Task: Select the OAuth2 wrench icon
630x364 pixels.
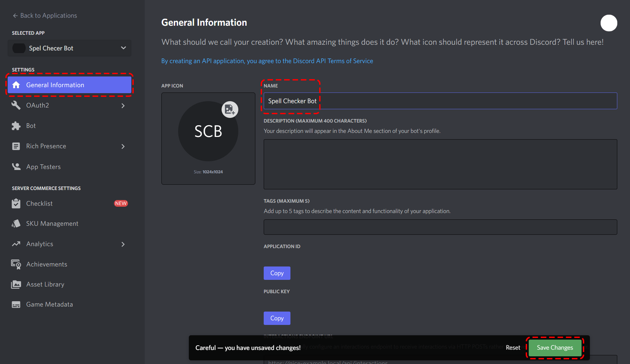Action: 16,105
